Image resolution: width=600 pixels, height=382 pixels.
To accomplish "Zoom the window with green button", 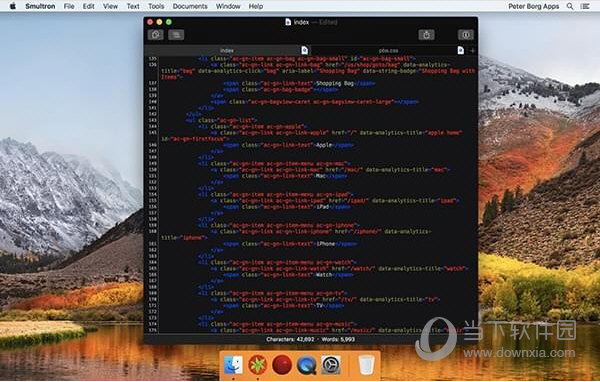I will pos(168,22).
